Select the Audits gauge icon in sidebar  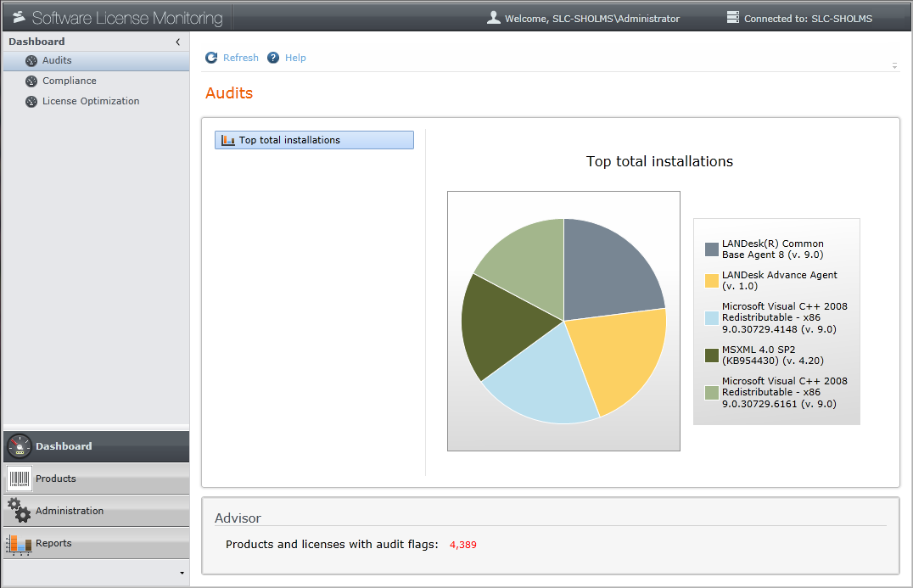[29, 60]
